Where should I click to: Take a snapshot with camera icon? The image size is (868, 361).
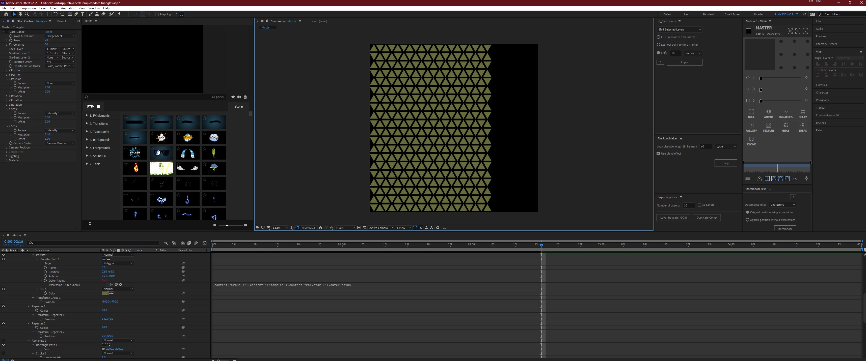[x=320, y=228]
